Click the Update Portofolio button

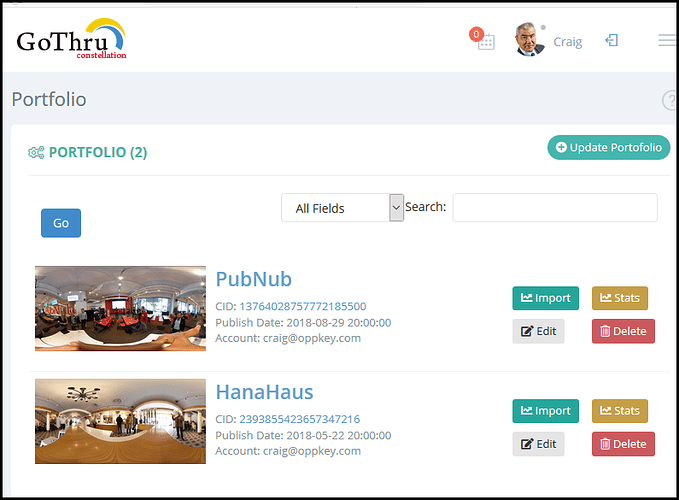coord(608,148)
